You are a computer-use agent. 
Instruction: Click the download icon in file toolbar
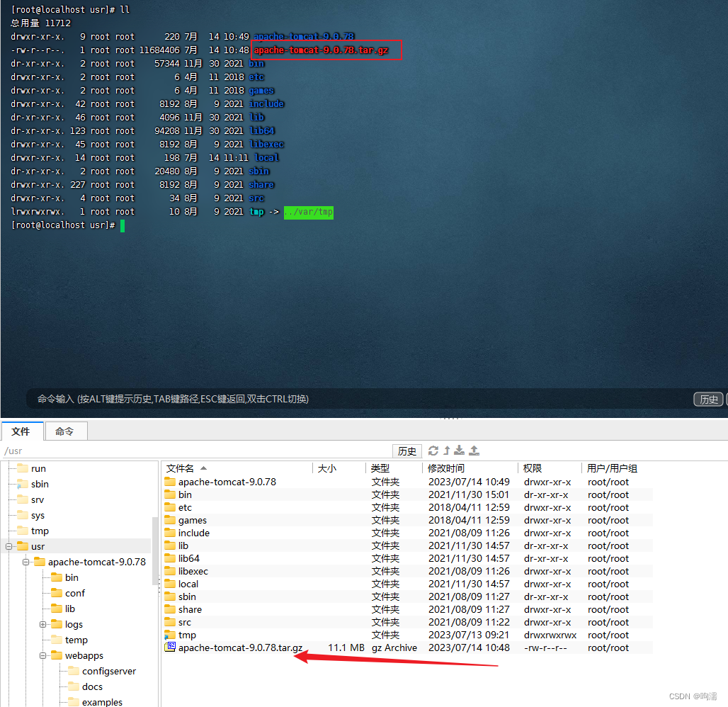(459, 450)
